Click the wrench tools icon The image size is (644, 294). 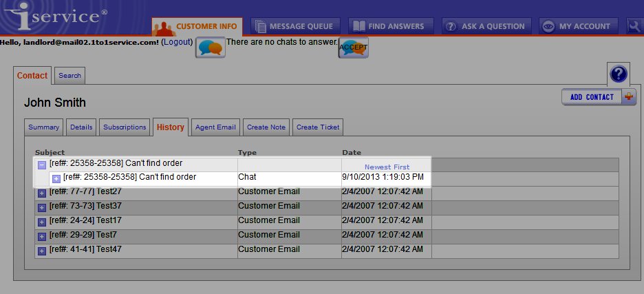635,26
